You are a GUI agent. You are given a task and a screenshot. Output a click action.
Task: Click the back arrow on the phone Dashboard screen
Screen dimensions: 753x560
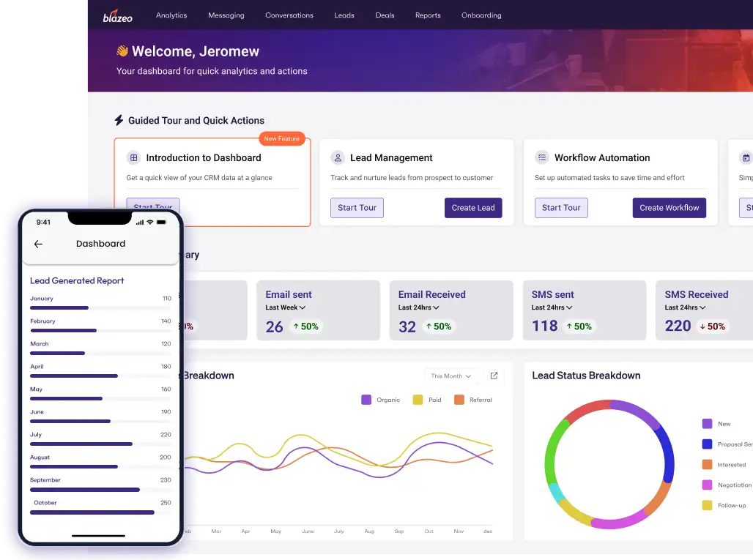click(x=39, y=244)
